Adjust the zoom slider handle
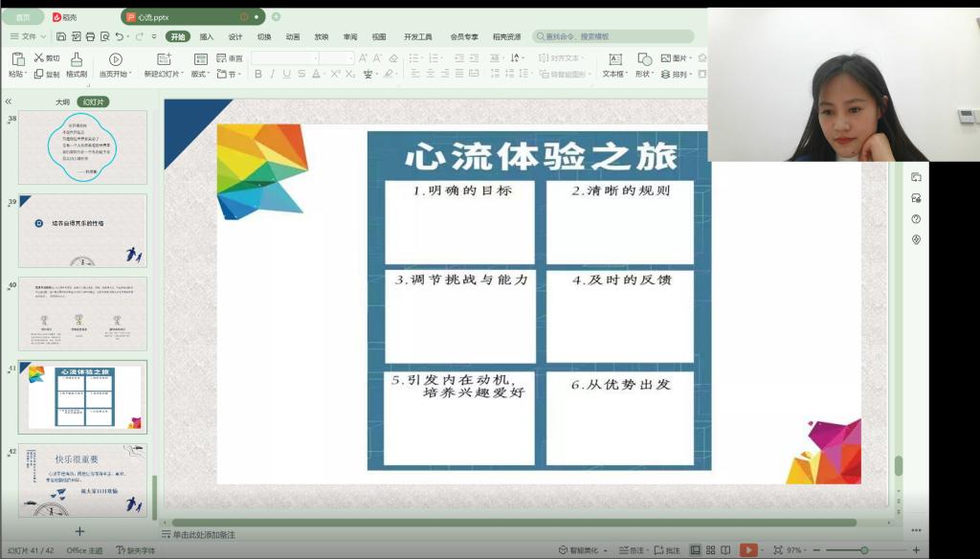This screenshot has width=980, height=559. 864,550
